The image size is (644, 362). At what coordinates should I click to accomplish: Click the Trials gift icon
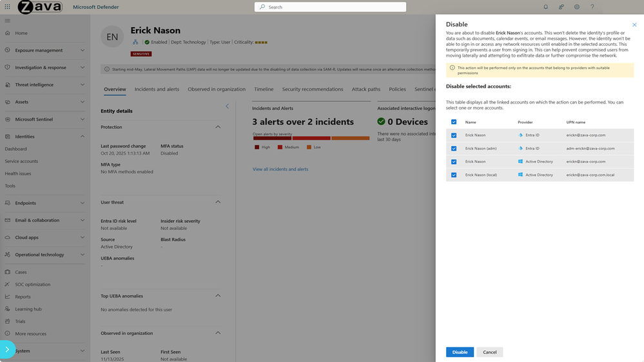(7, 321)
